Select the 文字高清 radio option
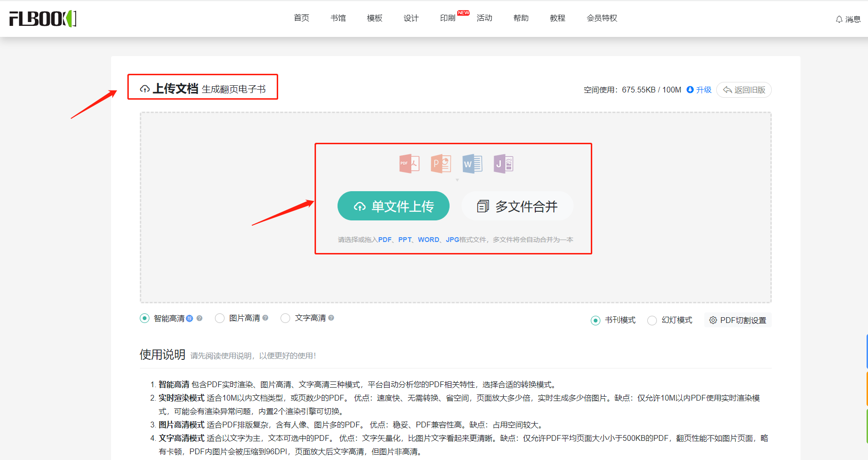This screenshot has width=868, height=460. coord(285,318)
